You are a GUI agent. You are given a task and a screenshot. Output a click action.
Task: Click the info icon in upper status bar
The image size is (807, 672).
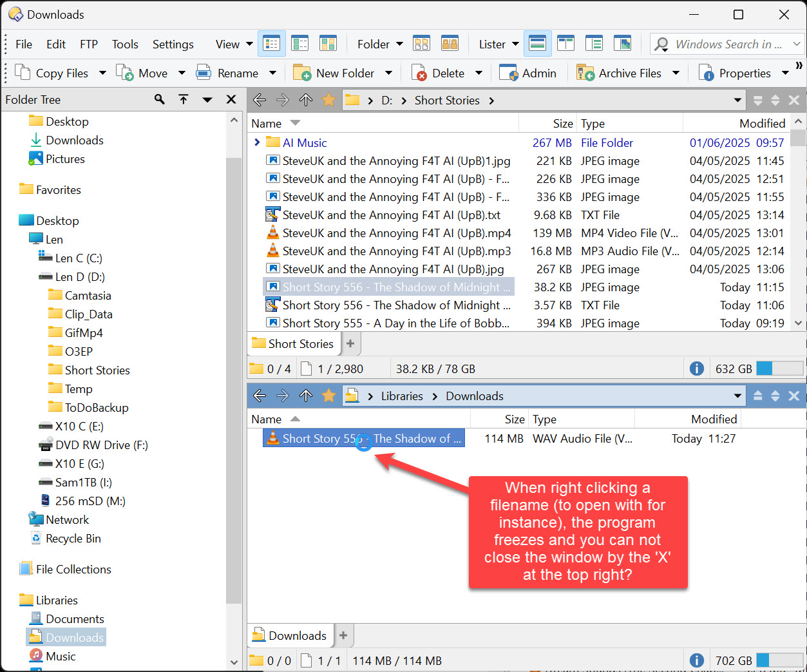(696, 369)
